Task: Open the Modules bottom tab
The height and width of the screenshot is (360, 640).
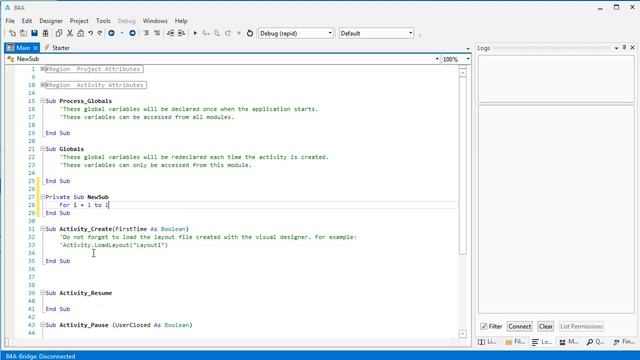Action: coord(569,342)
